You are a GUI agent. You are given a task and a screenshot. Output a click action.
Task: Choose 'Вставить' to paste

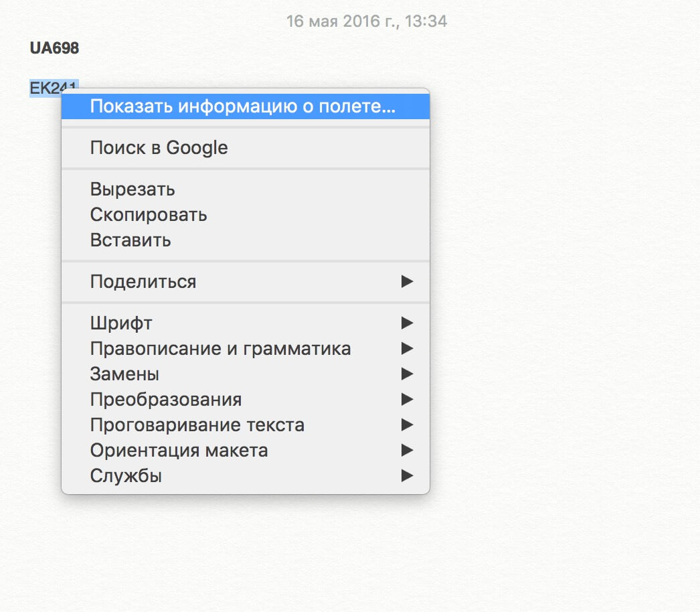tap(130, 240)
